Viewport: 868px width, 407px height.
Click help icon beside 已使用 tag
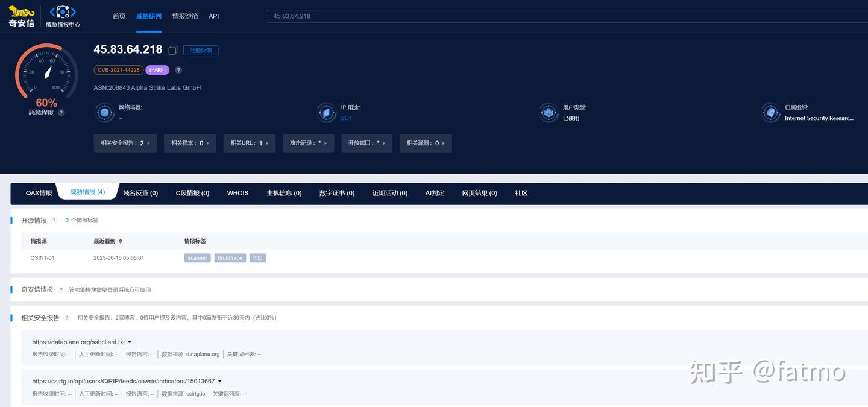tap(178, 70)
